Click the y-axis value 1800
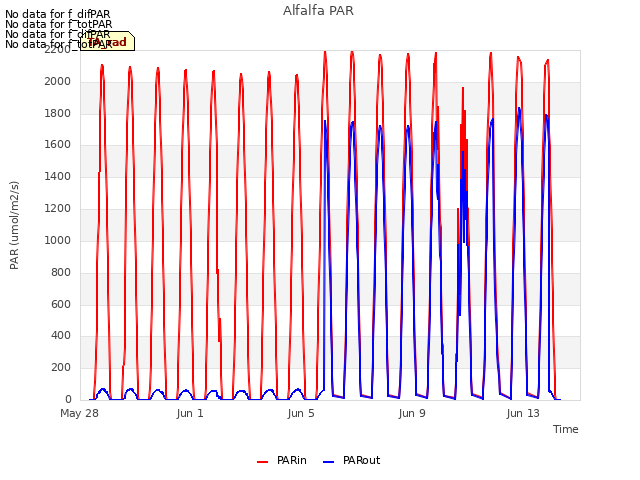The image size is (640, 480). [58, 113]
